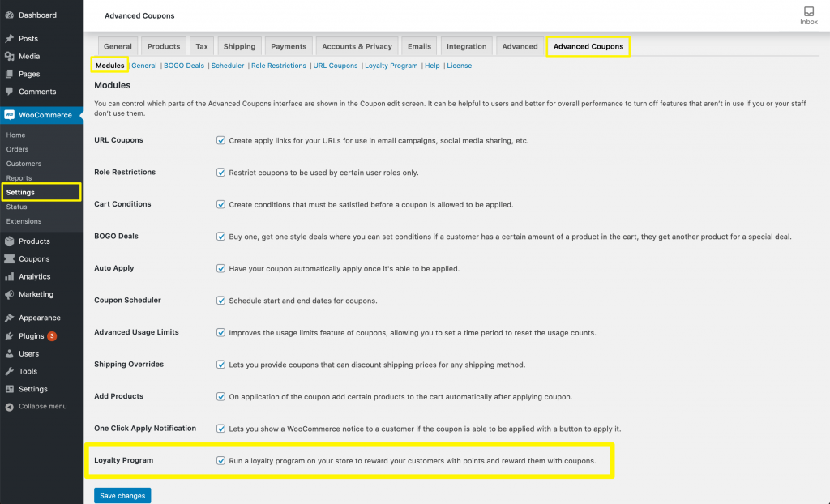The image size is (830, 504).
Task: Open the BOGO Deals sub-section link
Action: tap(184, 66)
